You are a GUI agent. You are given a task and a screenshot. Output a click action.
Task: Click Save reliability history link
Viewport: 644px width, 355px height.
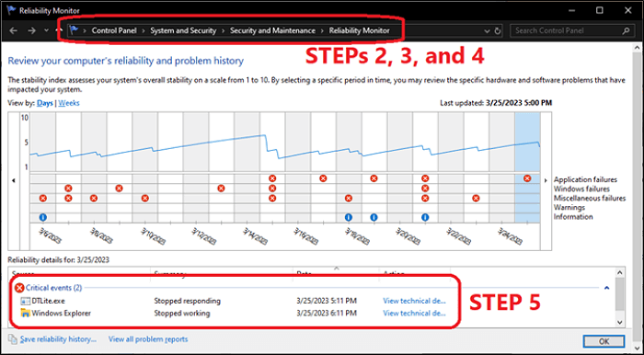click(58, 339)
